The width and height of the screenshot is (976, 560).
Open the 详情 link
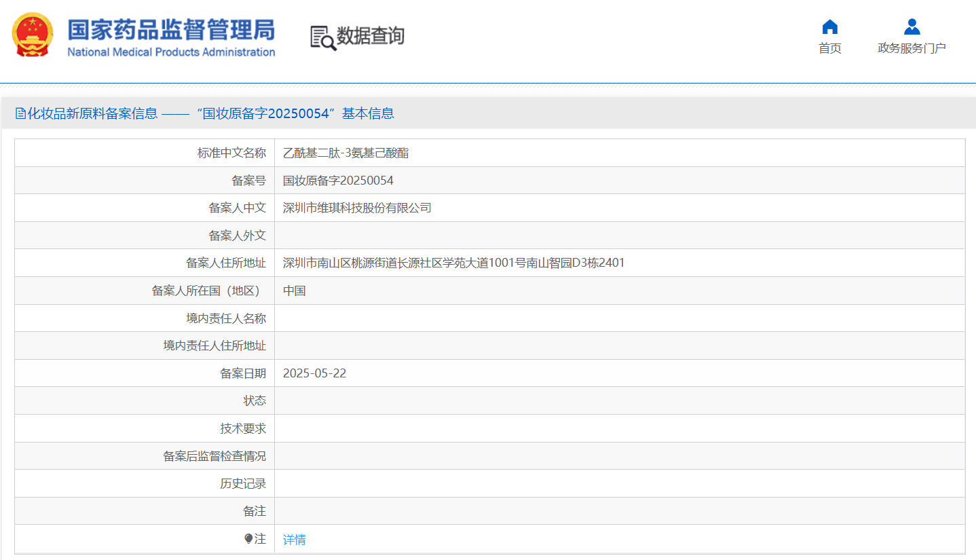click(x=295, y=540)
